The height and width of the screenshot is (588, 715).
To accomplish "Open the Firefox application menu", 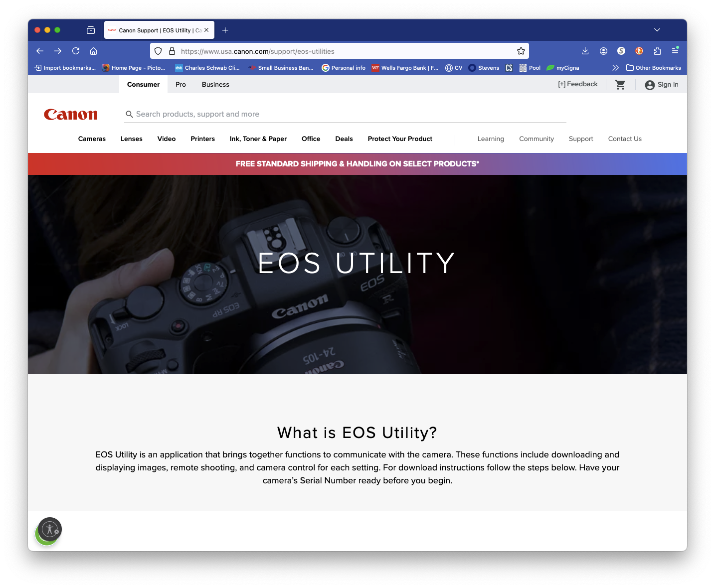I will [x=675, y=51].
